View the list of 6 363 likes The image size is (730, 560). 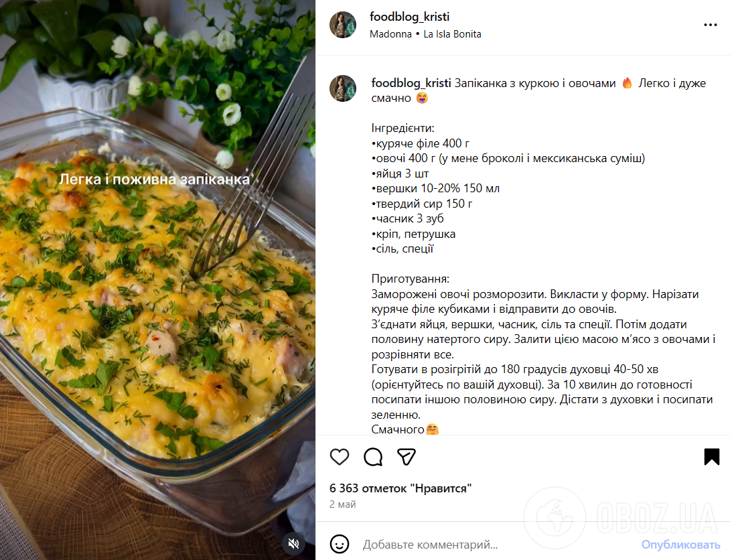click(x=400, y=488)
